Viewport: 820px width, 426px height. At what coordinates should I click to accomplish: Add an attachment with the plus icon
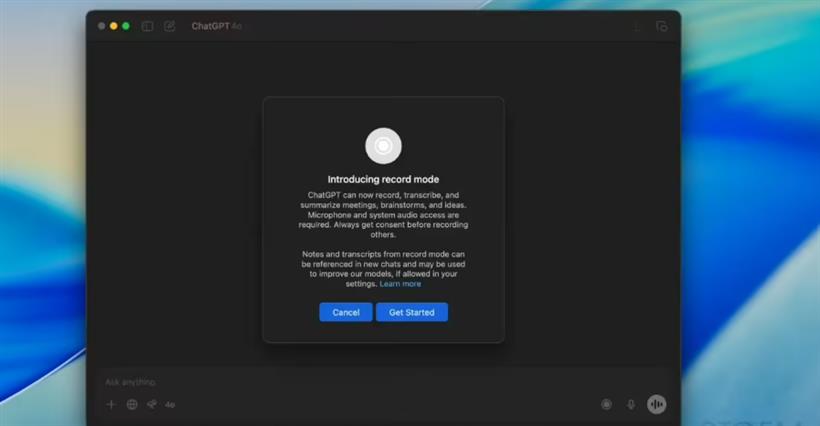[111, 404]
